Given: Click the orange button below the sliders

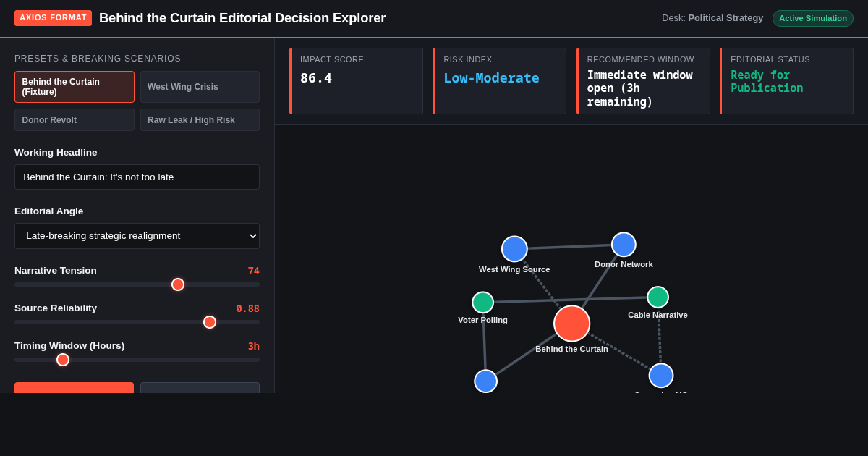Looking at the screenshot, I should 75,388.
